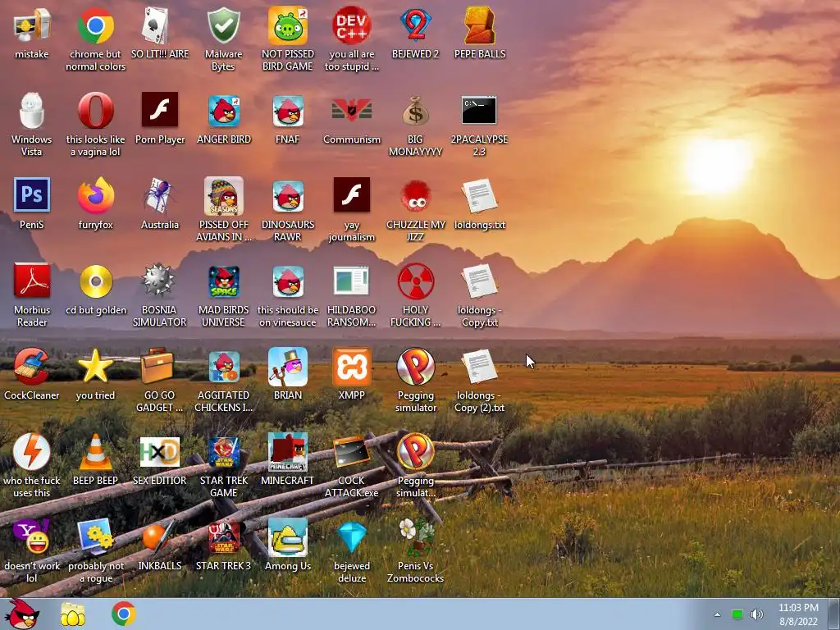Open the ANGER BIRD shortcut
This screenshot has height=630, width=840.
point(223,111)
